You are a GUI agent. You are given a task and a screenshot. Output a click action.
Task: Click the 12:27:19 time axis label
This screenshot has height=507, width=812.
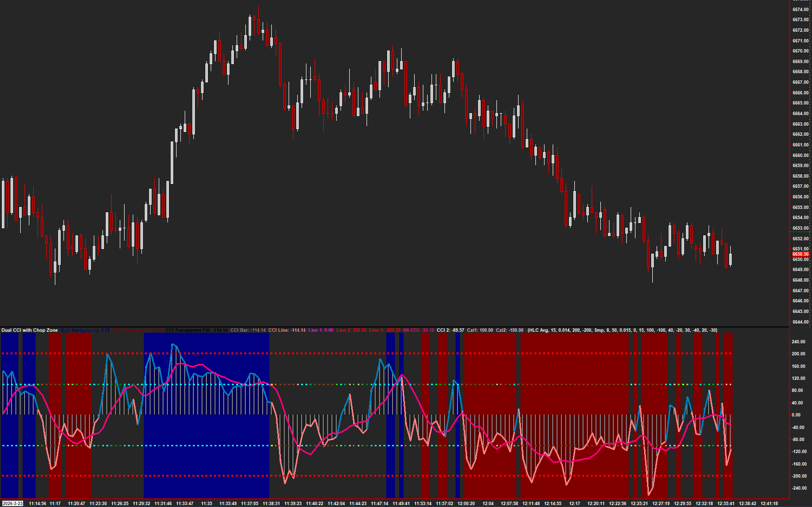pyautogui.click(x=660, y=504)
